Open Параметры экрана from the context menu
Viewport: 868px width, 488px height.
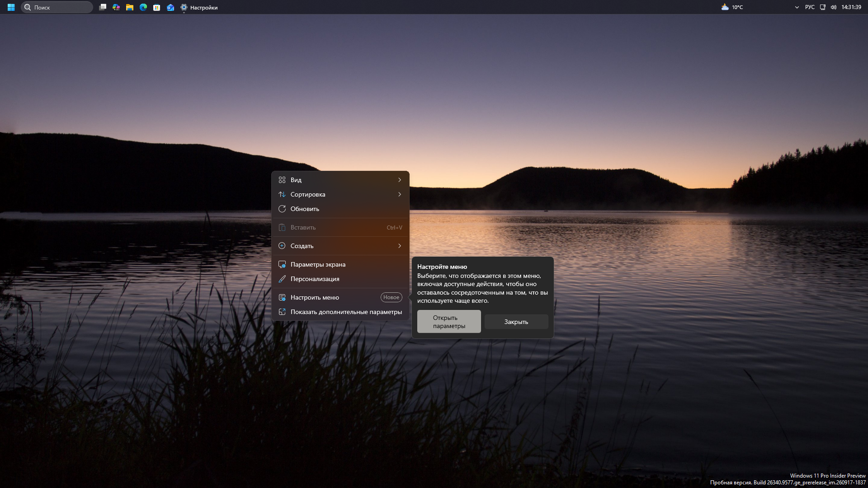[x=340, y=264]
